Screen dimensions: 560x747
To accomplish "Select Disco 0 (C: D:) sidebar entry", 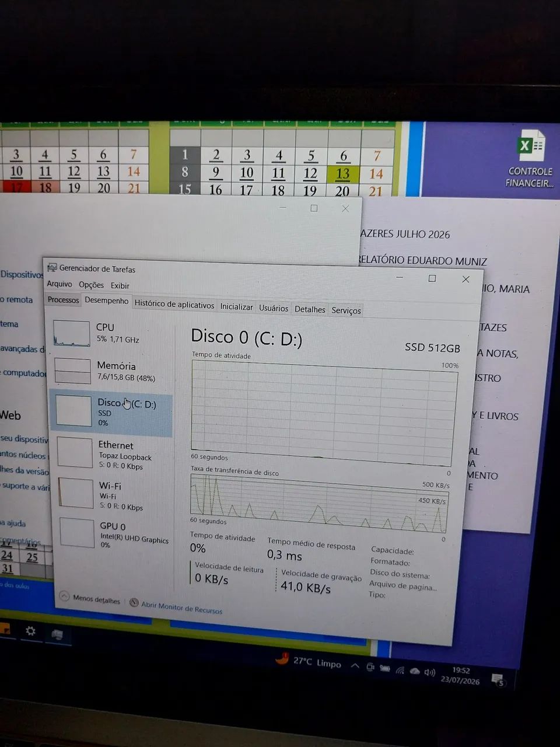I will [111, 413].
